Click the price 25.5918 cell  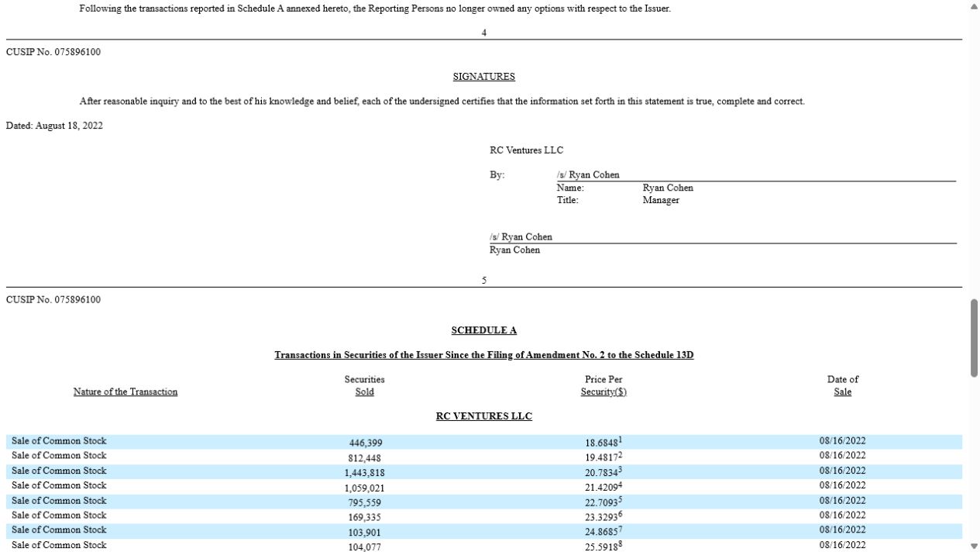(x=603, y=545)
